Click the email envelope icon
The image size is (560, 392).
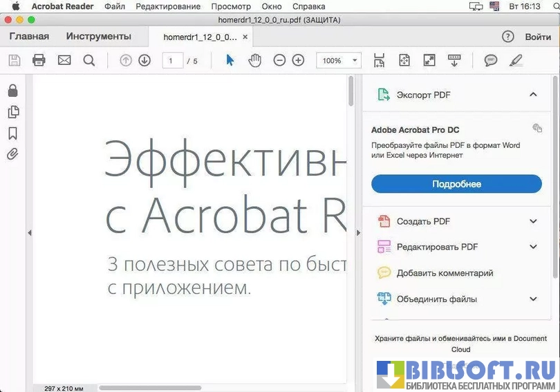tap(64, 61)
